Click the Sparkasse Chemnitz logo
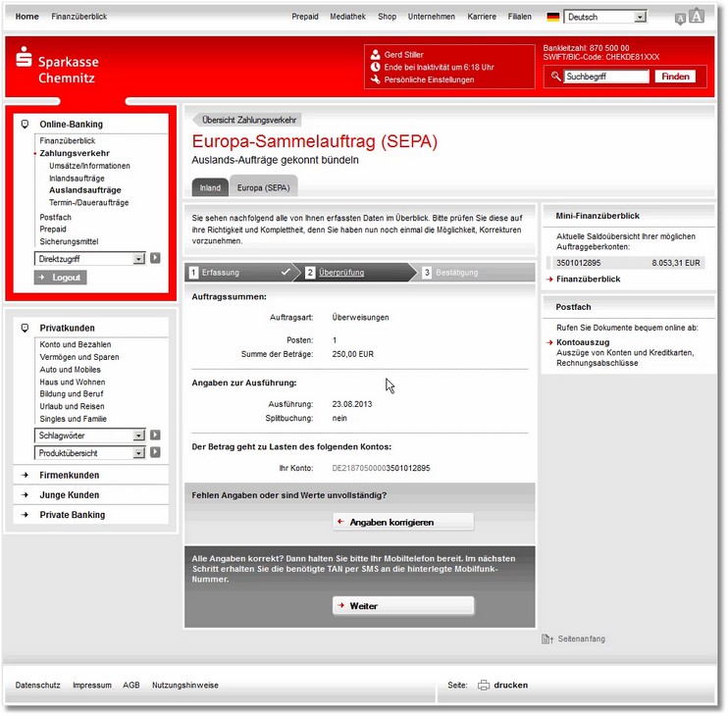728x716 pixels. click(57, 69)
